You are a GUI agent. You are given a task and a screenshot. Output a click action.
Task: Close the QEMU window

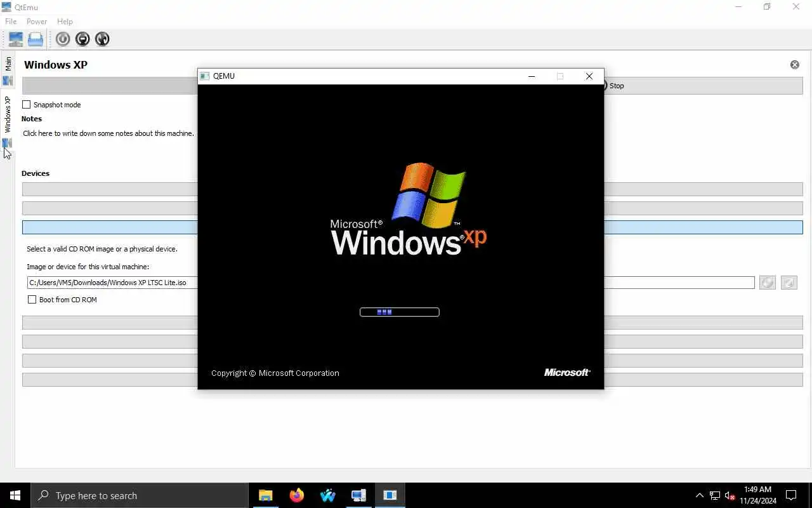(x=589, y=76)
